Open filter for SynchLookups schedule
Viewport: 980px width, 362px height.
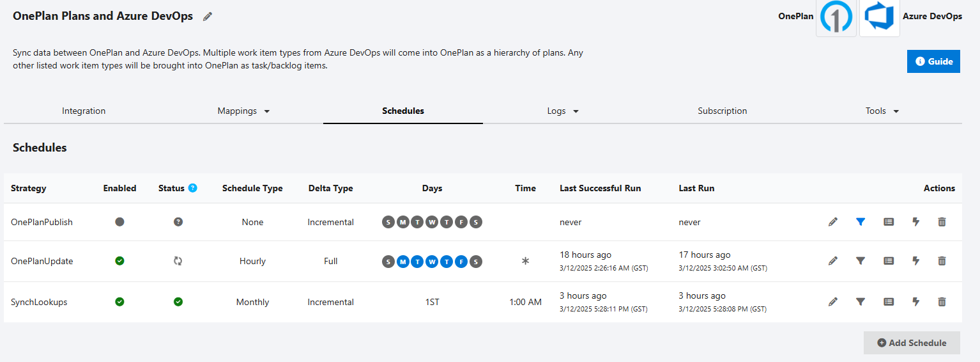pos(861,302)
